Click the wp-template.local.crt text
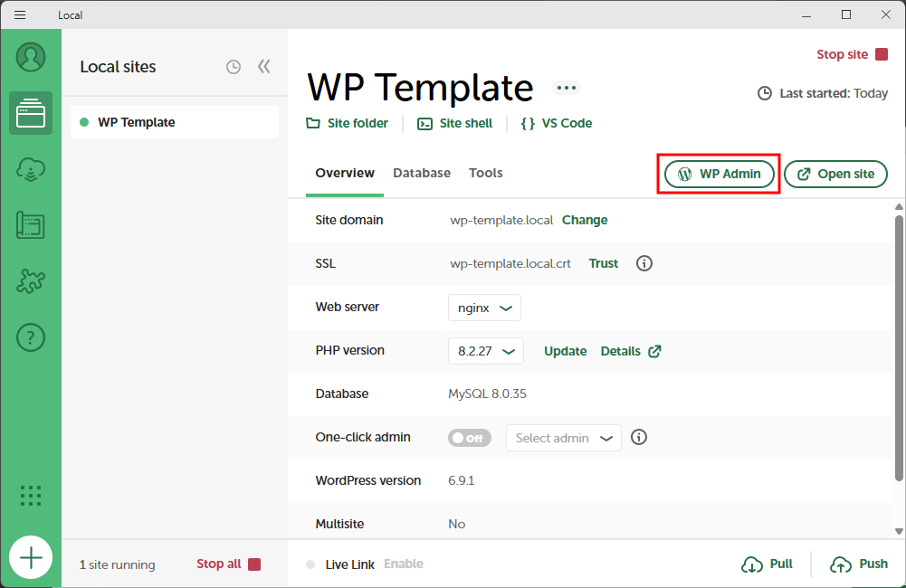906x588 pixels. (x=510, y=263)
